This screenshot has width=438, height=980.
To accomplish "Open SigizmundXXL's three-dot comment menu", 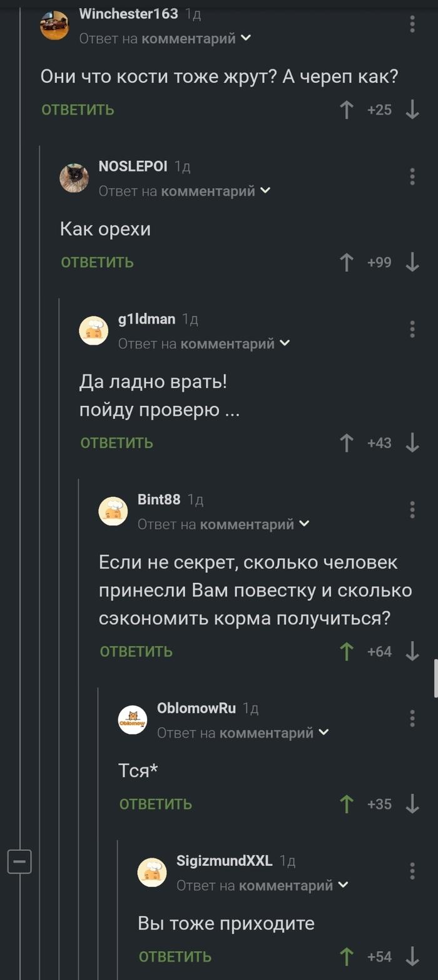I will point(412,870).
